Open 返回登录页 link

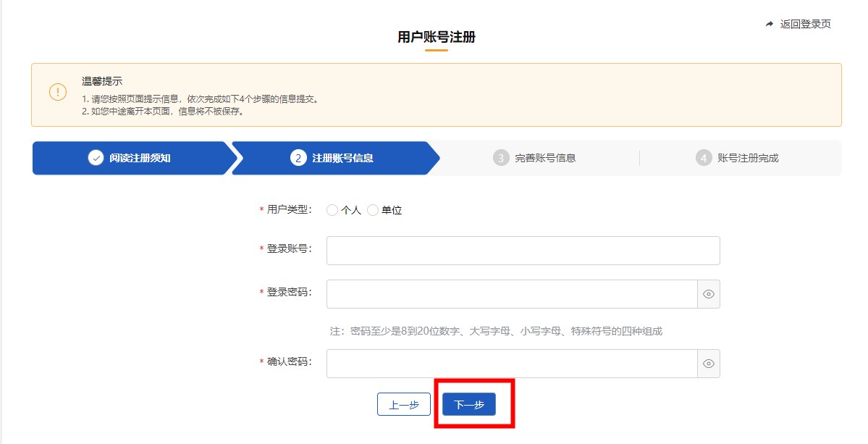(x=804, y=23)
